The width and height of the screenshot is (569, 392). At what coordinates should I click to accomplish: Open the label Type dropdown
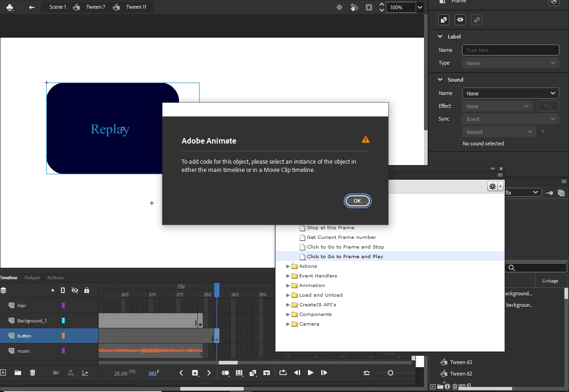click(x=511, y=63)
